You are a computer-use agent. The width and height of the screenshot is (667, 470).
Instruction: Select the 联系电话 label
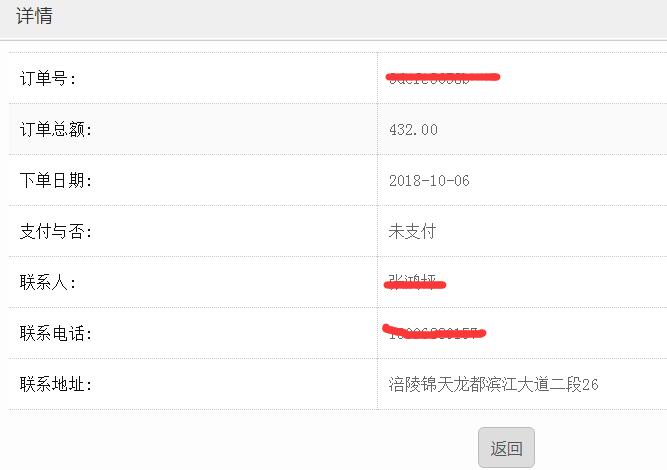click(x=55, y=333)
